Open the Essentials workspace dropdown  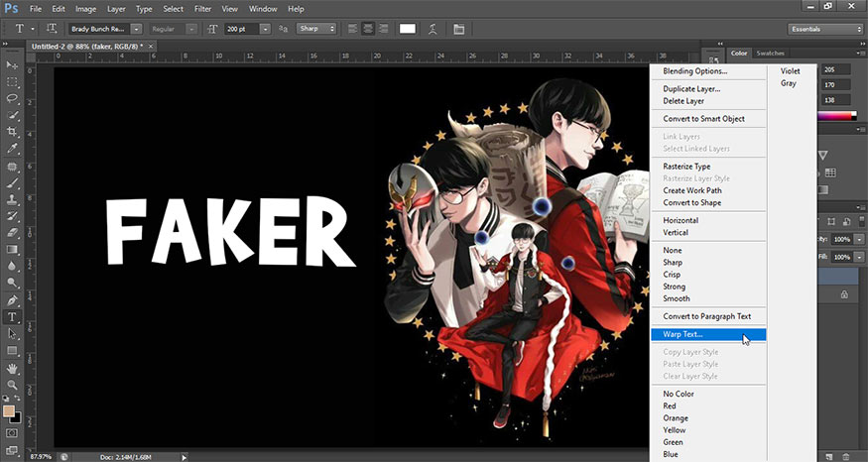[x=824, y=29]
